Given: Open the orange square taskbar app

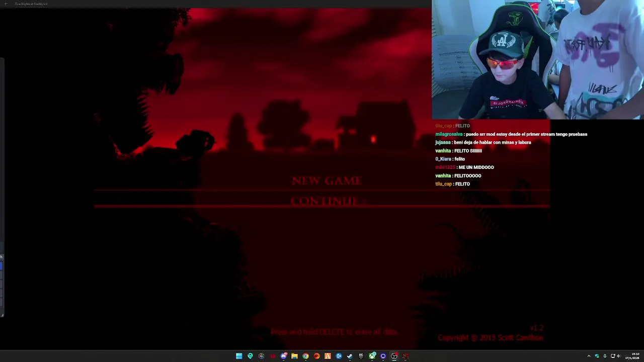Looking at the screenshot, I should [x=328, y=356].
